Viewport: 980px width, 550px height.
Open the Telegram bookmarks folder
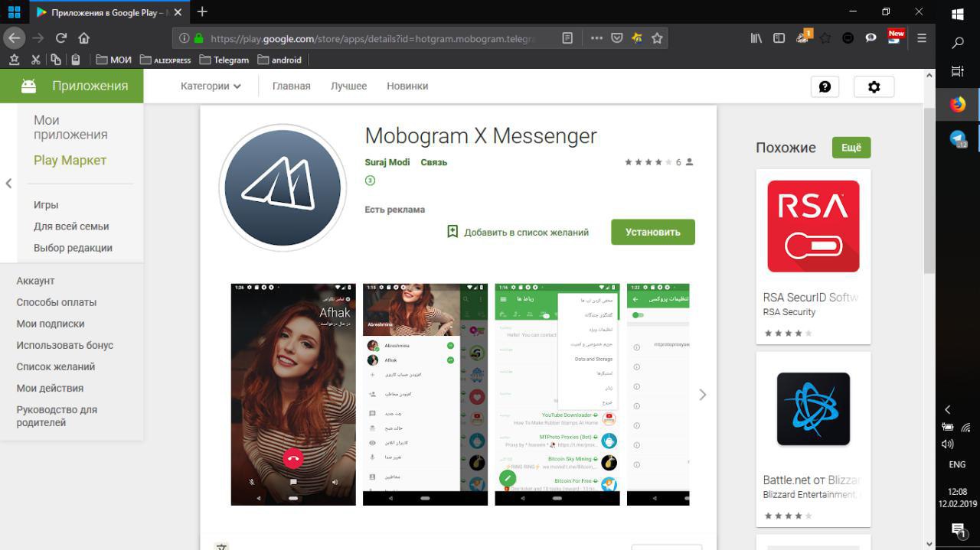pos(224,60)
